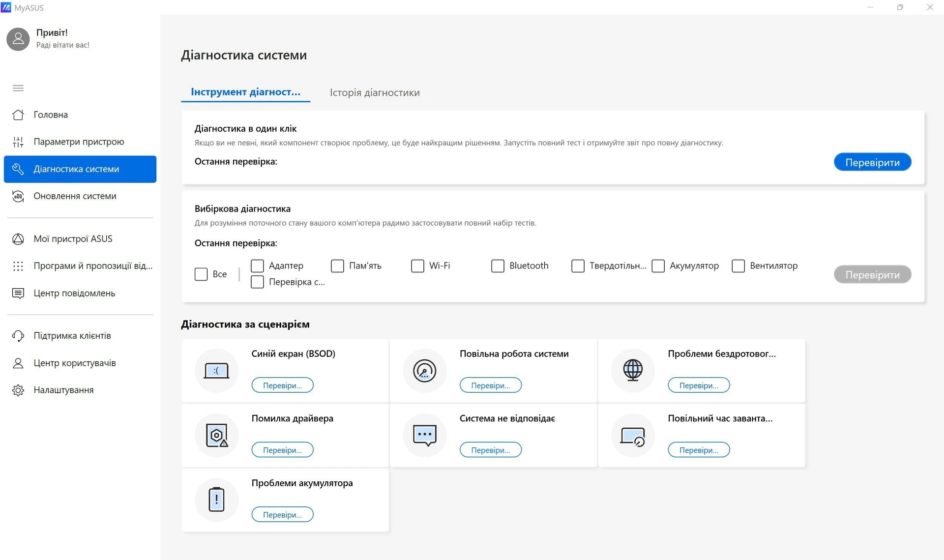Run one-click diagnostics Перевірити button
This screenshot has height=560, width=944.
click(872, 162)
